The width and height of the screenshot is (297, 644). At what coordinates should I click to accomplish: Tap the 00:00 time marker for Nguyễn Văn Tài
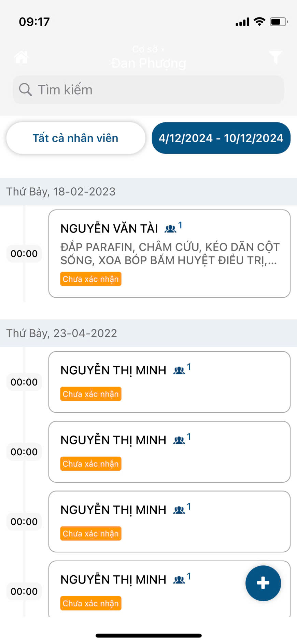[x=24, y=254]
